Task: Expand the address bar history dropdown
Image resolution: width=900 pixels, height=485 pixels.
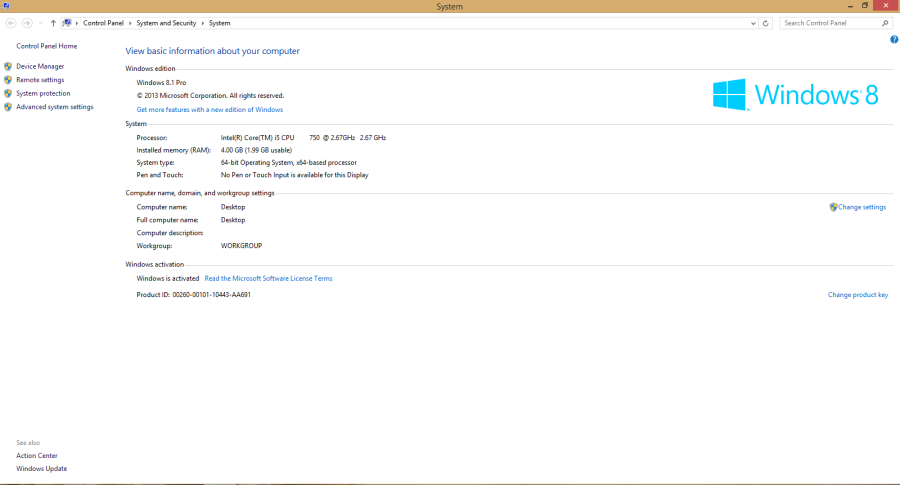Action: tap(752, 22)
